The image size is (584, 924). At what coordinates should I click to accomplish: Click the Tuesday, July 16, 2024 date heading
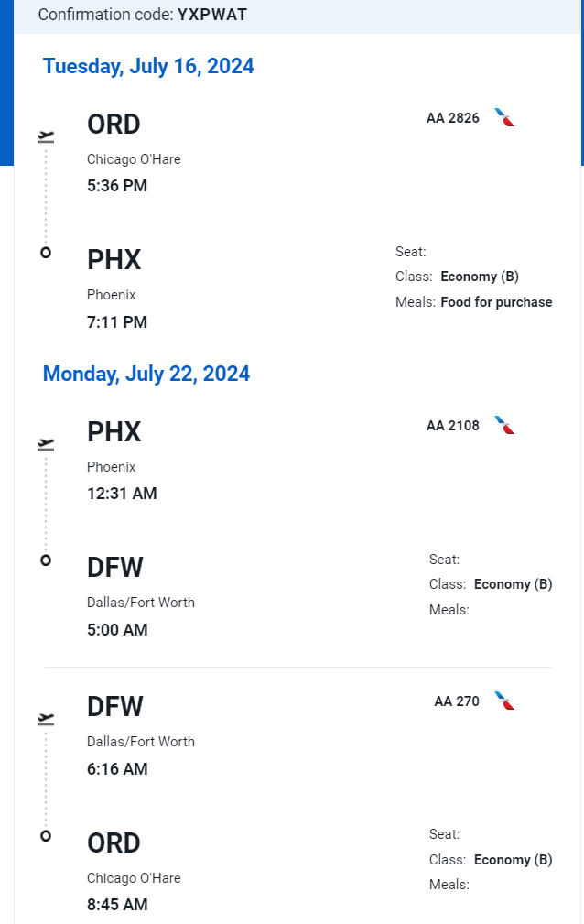(x=148, y=66)
